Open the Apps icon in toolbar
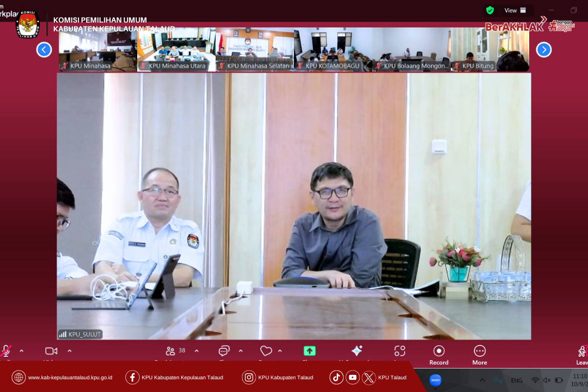Screen dimensions: 588x392 coord(400,351)
